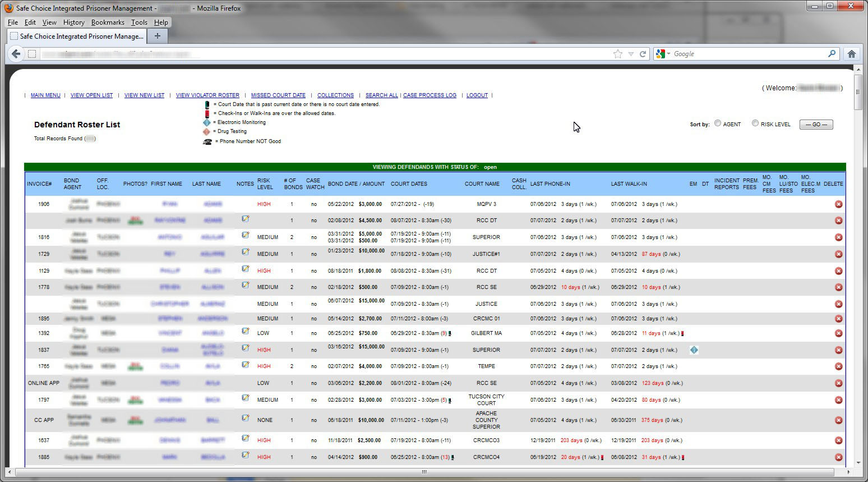
Task: Open the View menu
Action: point(49,22)
